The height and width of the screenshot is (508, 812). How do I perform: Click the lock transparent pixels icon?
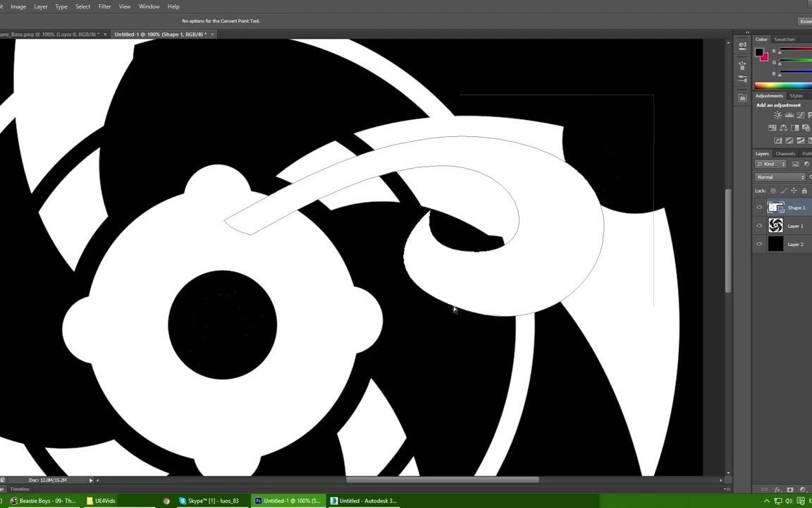coord(774,190)
